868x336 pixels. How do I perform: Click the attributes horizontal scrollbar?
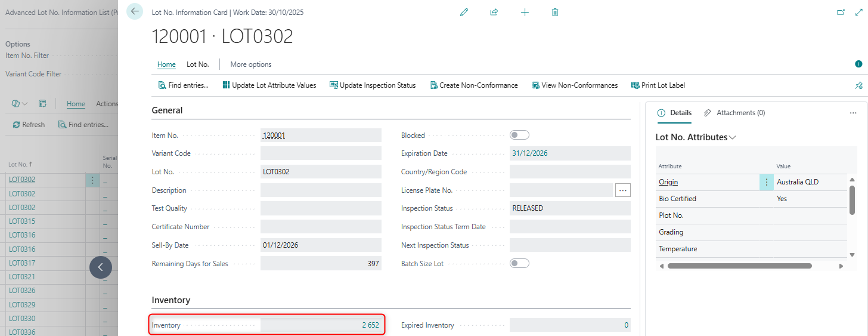click(x=739, y=266)
